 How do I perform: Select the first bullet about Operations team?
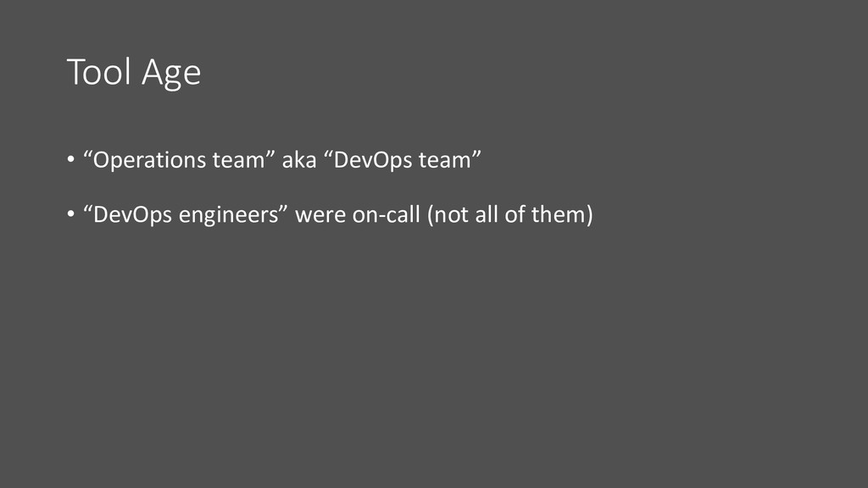pyautogui.click(x=274, y=160)
